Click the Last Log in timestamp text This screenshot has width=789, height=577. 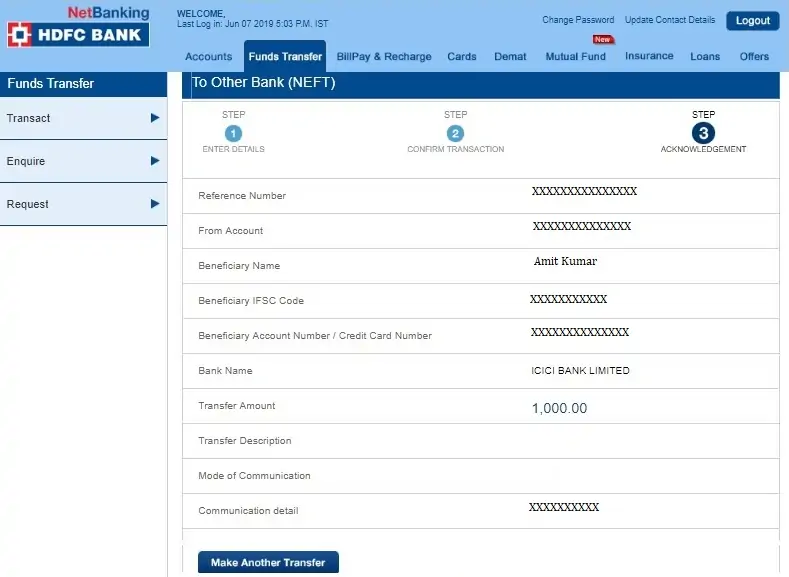252,24
